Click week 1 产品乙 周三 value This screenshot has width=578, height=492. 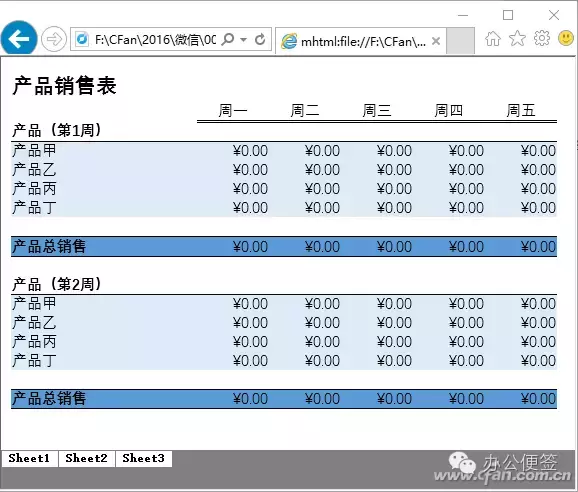[x=394, y=170]
